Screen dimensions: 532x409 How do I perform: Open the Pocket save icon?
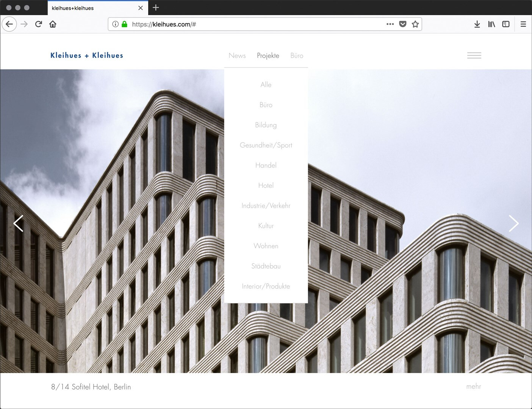(x=403, y=24)
